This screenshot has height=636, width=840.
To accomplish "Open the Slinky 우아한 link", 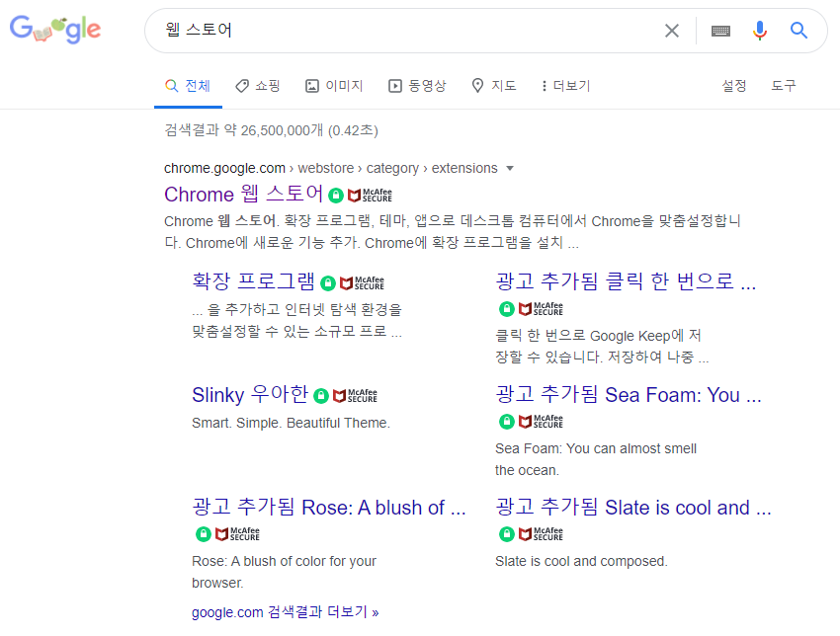I will click(x=250, y=394).
